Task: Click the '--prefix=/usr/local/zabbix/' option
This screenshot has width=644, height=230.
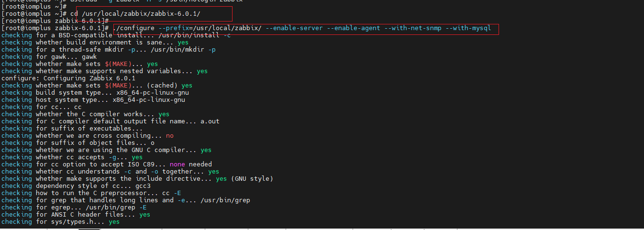Action: click(x=210, y=28)
